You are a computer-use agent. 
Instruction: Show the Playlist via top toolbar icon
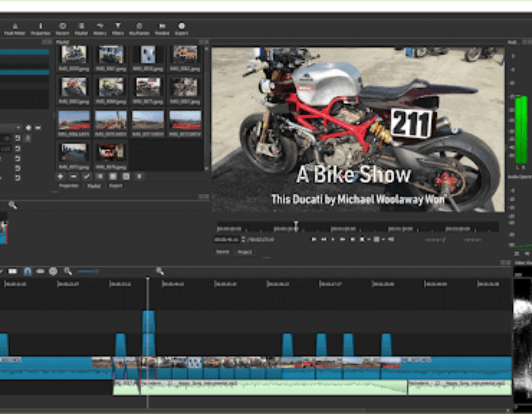[81, 29]
